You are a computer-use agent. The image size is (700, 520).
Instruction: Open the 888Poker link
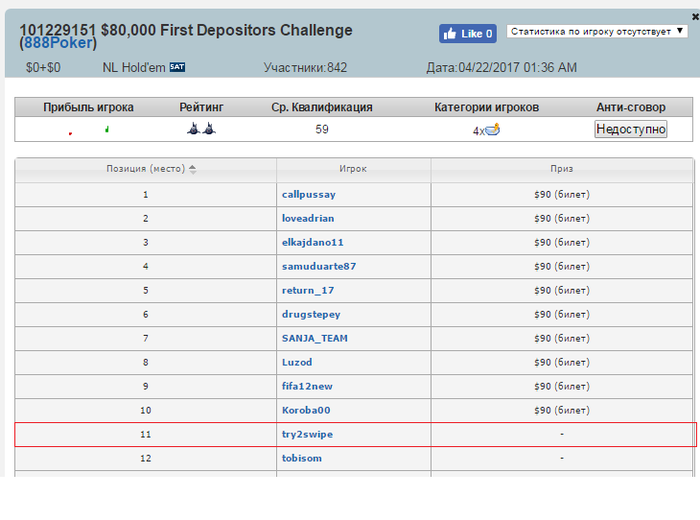coord(59,43)
